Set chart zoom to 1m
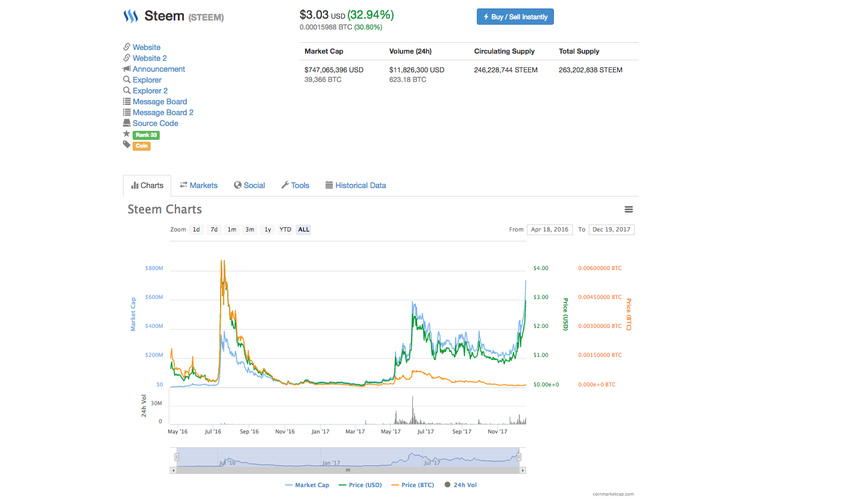Image resolution: width=868 pixels, height=498 pixels. [232, 230]
